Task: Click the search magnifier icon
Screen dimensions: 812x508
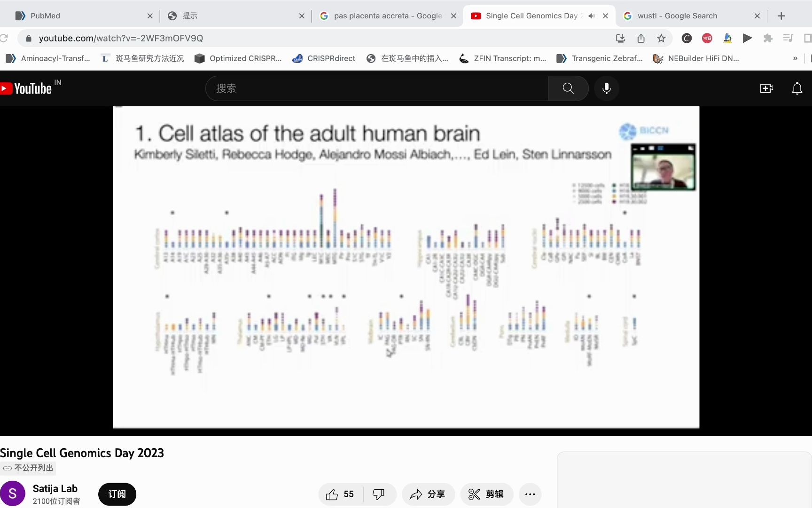Action: point(568,88)
